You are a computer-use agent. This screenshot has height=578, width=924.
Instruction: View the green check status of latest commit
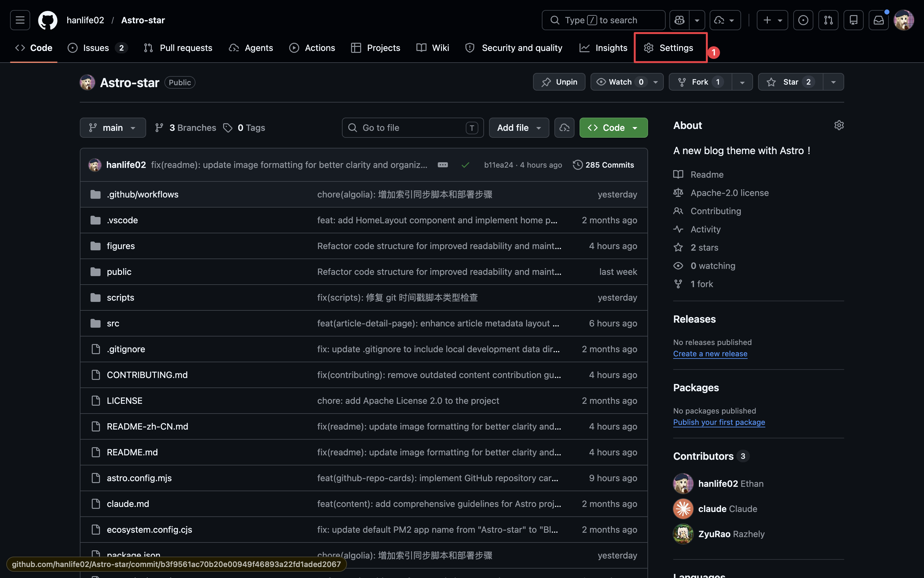point(465,165)
